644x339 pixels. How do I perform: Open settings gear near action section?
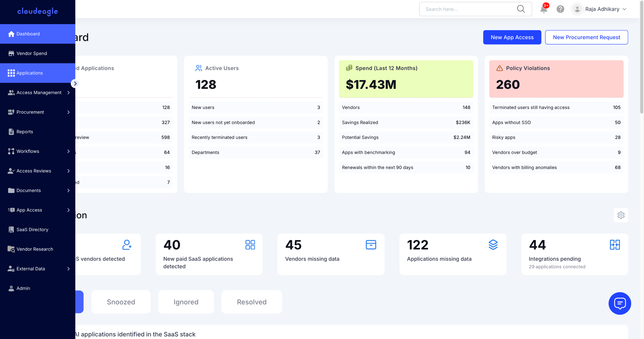pos(621,215)
